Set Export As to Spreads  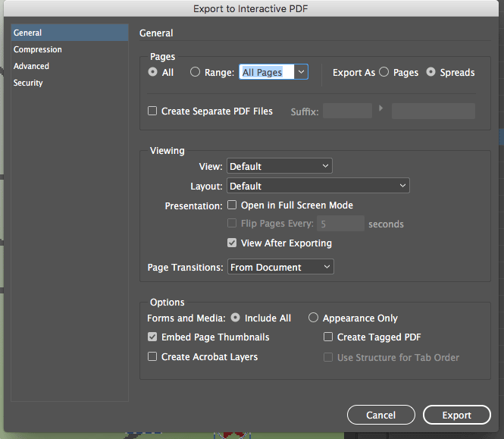[431, 72]
